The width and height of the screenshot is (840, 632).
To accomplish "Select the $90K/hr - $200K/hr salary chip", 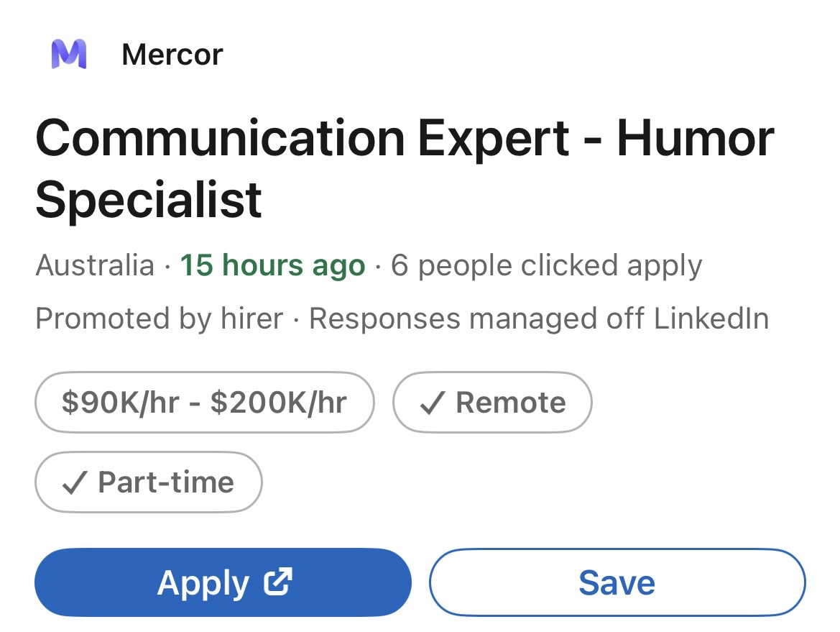I will coord(204,403).
